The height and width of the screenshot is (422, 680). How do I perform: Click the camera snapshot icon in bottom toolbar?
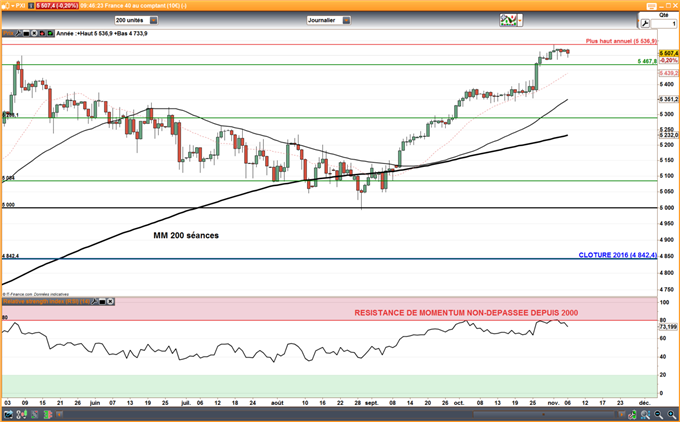click(8, 414)
